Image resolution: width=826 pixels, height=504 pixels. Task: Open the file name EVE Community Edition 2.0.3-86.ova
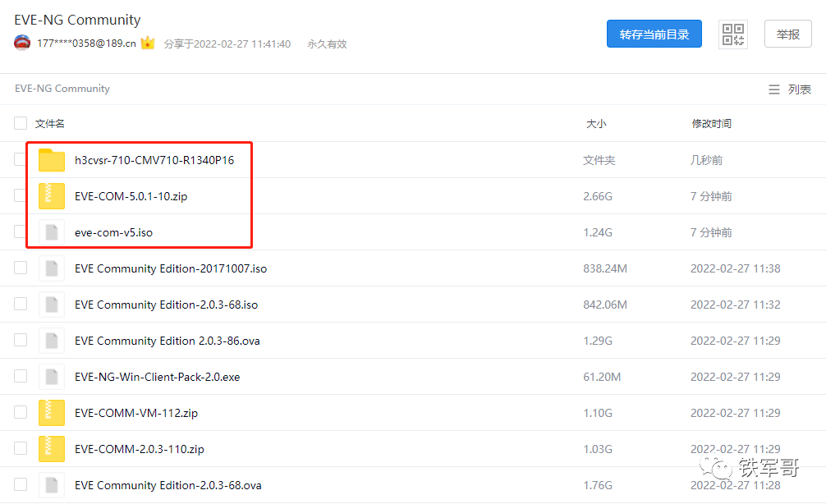(x=167, y=341)
